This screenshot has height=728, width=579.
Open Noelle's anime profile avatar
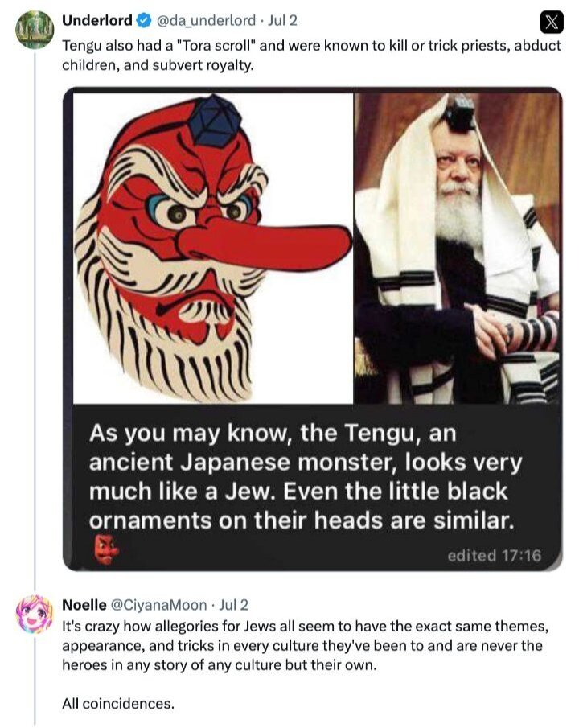(x=35, y=614)
